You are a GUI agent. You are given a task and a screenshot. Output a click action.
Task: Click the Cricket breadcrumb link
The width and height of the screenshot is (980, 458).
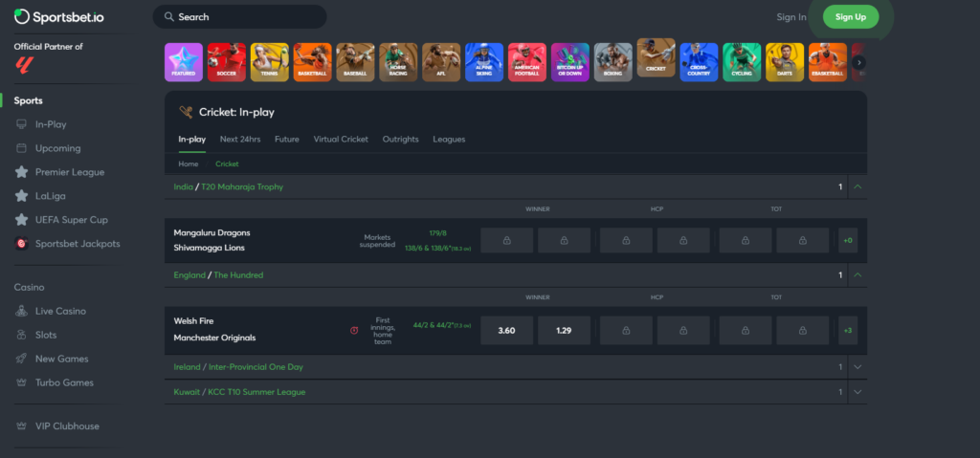point(227,164)
